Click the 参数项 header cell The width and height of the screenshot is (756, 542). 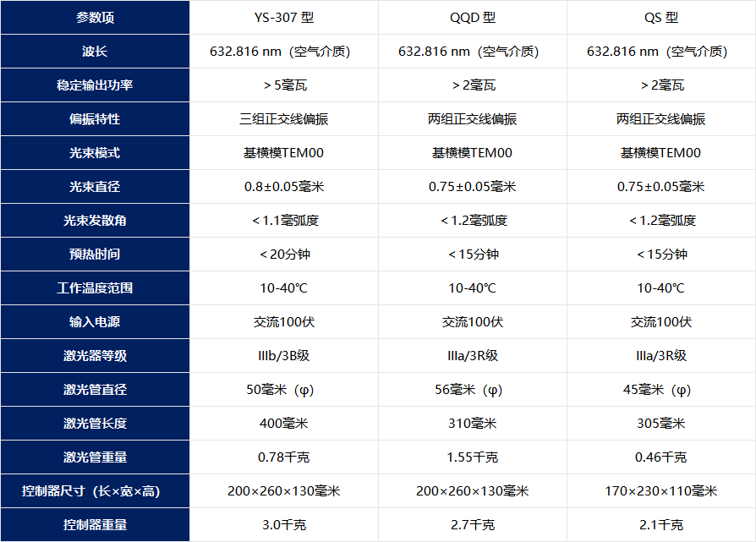[95, 18]
